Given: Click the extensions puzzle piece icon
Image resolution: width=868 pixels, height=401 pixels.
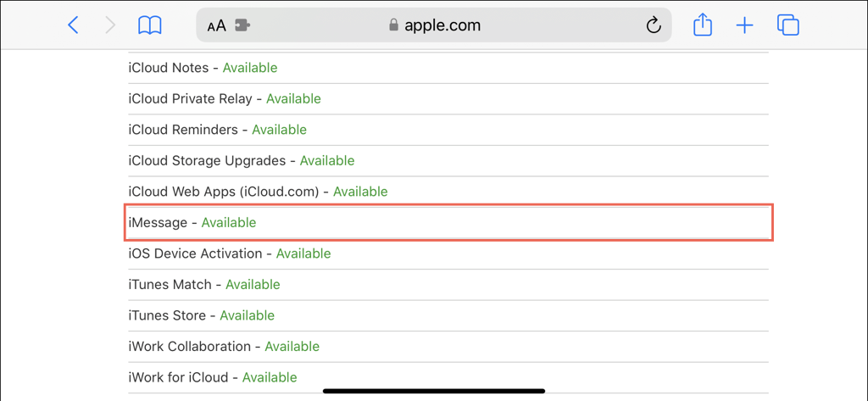Looking at the screenshot, I should [x=242, y=25].
